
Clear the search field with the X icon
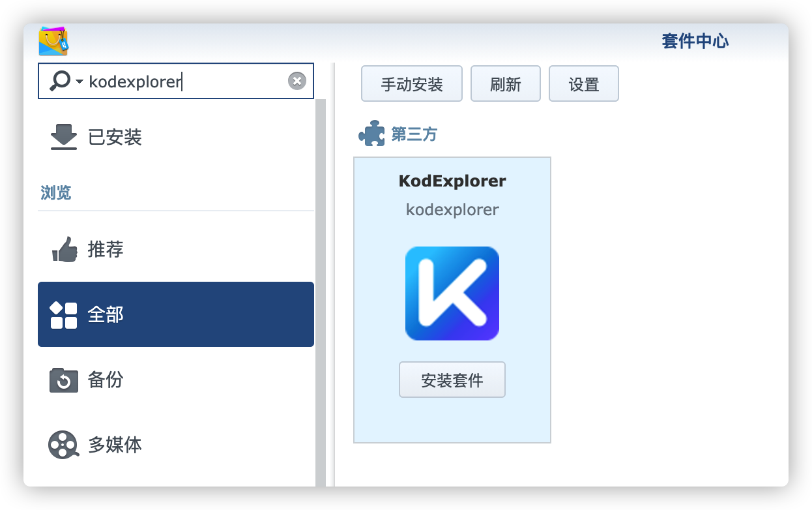pos(297,81)
